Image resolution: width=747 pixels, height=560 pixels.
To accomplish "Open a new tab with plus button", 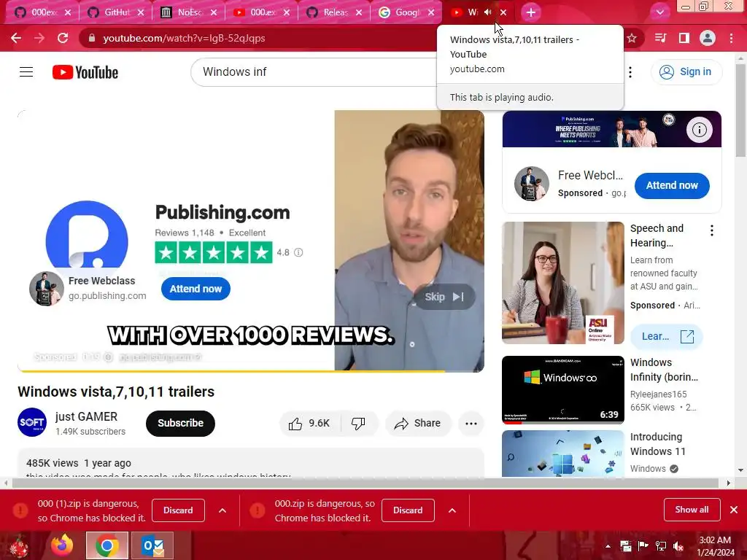I will pyautogui.click(x=531, y=12).
